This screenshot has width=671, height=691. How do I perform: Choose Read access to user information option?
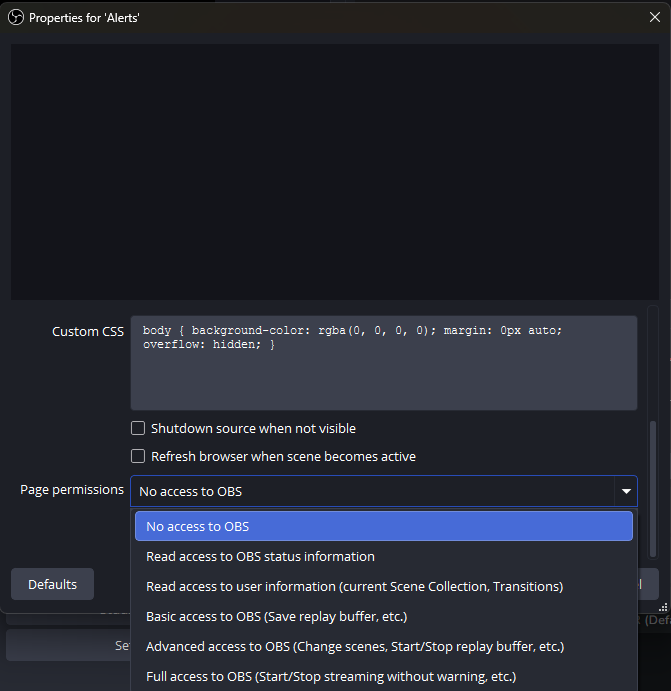coord(384,586)
